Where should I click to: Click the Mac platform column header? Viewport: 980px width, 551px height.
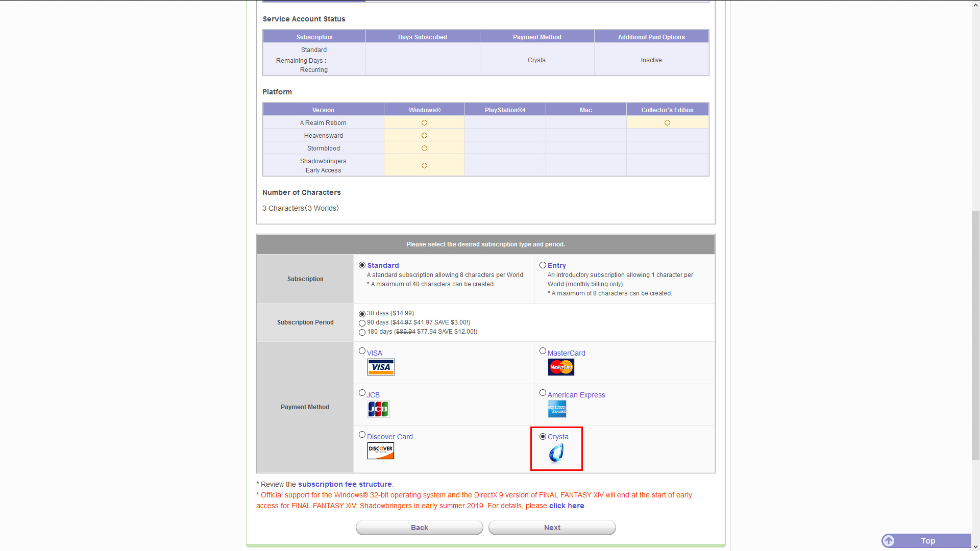[x=586, y=110]
